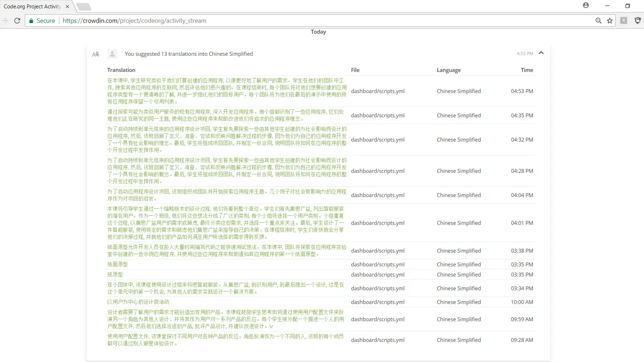Click the user avatar in activity header
The image size is (644, 362).
point(113,54)
